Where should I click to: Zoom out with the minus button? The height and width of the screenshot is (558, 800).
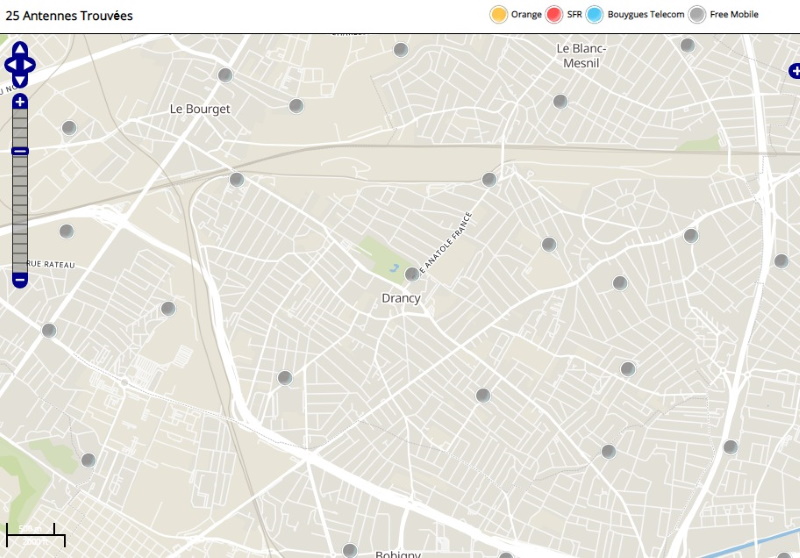click(x=20, y=280)
